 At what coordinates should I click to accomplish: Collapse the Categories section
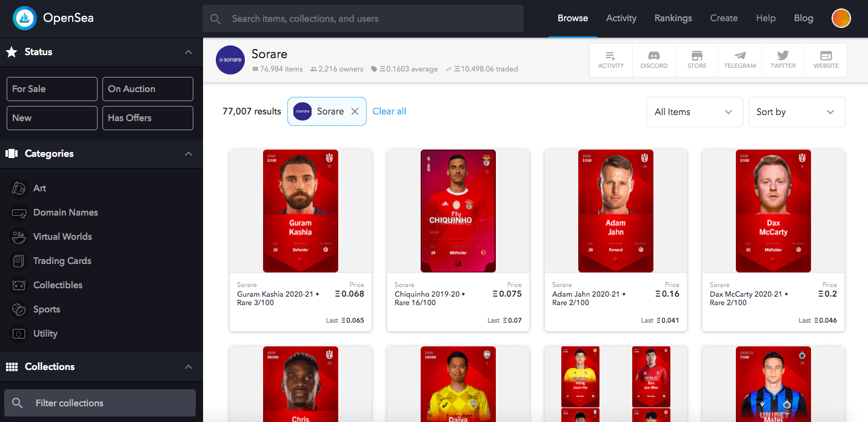coord(189,154)
